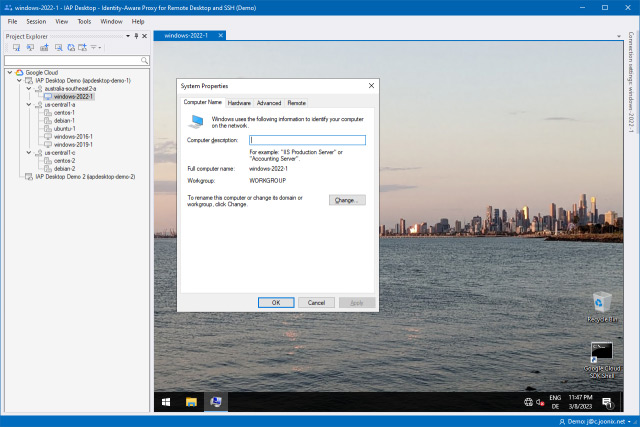Pin the Project Explorer panel

(x=136, y=36)
